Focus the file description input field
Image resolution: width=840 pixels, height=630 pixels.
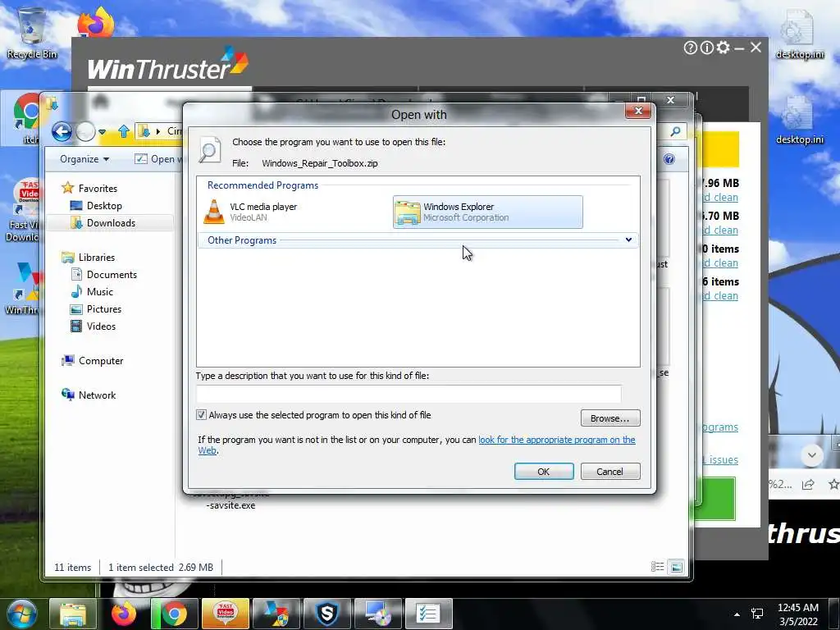tap(409, 394)
